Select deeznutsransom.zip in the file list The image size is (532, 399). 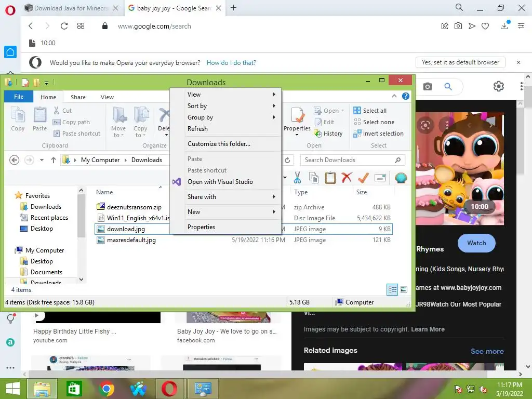134,207
